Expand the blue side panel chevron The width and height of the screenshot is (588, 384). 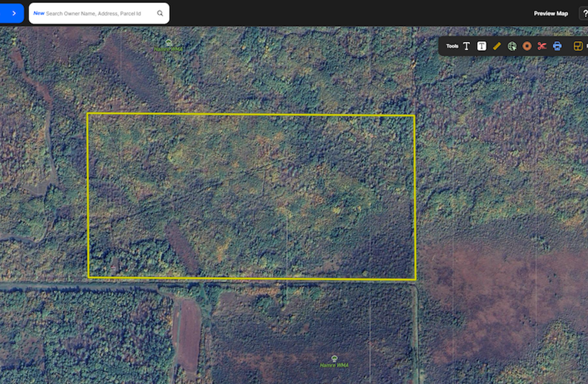(x=13, y=13)
